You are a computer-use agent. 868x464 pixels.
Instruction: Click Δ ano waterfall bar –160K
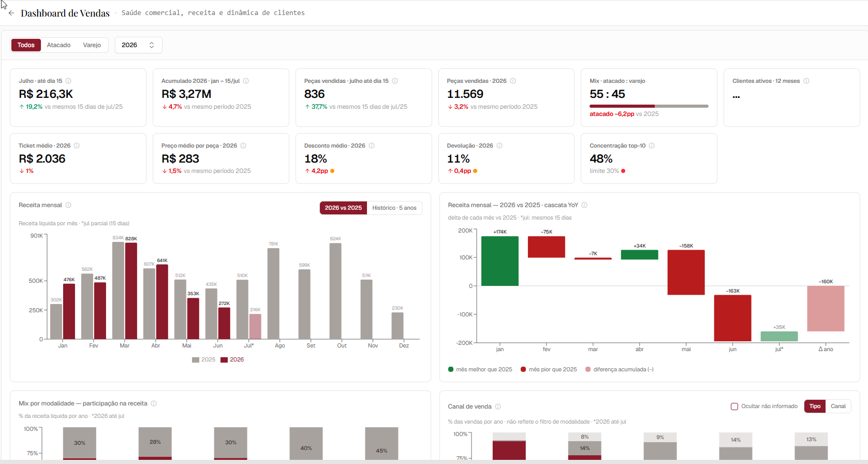[x=826, y=309]
